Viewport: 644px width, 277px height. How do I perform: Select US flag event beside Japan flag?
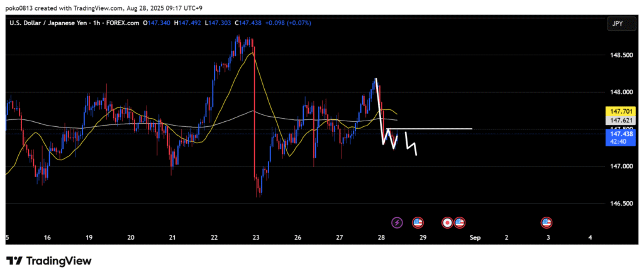pyautogui.click(x=459, y=222)
